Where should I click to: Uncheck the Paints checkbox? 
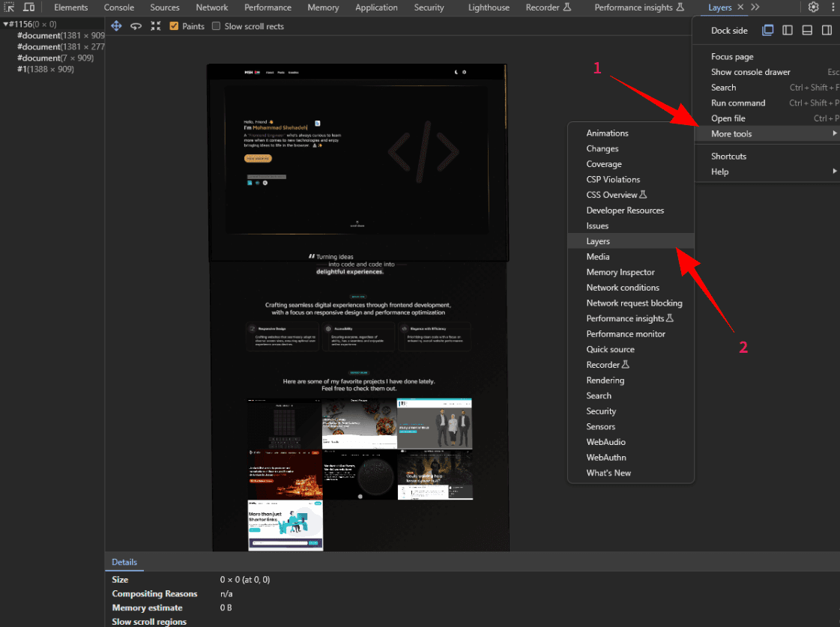coord(175,26)
